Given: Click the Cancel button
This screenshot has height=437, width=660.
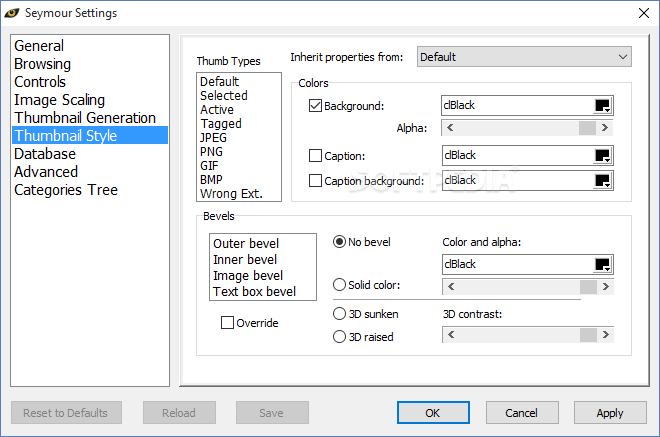Looking at the screenshot, I should tap(522, 413).
